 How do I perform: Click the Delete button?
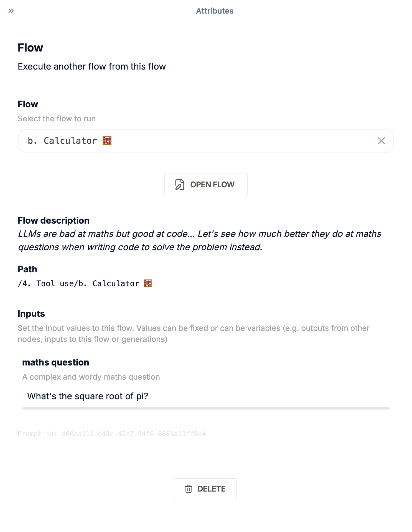(206, 488)
